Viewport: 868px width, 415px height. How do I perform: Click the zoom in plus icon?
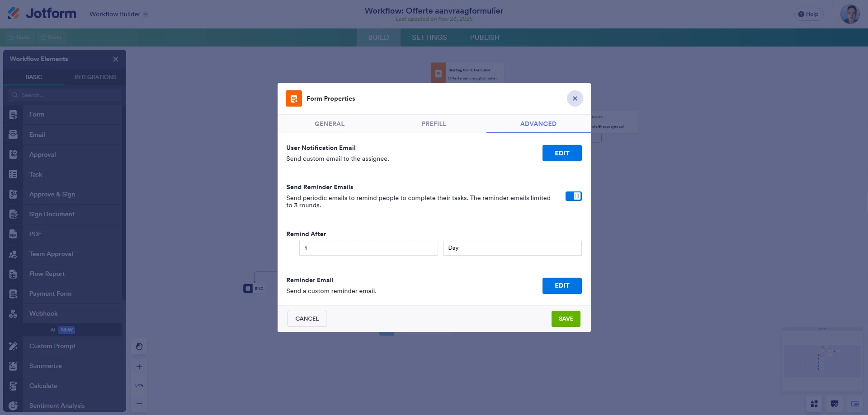coord(139,367)
